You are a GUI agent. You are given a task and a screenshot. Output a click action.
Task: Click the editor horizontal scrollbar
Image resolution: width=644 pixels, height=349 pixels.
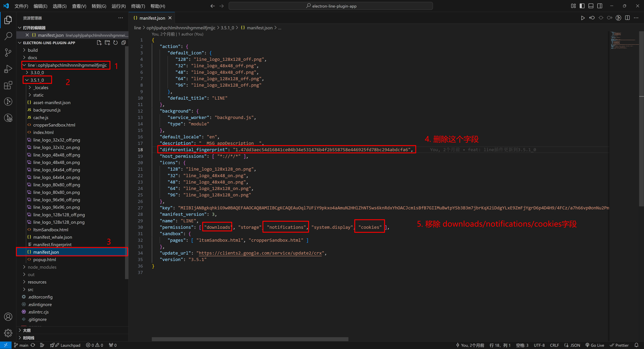pos(250,339)
